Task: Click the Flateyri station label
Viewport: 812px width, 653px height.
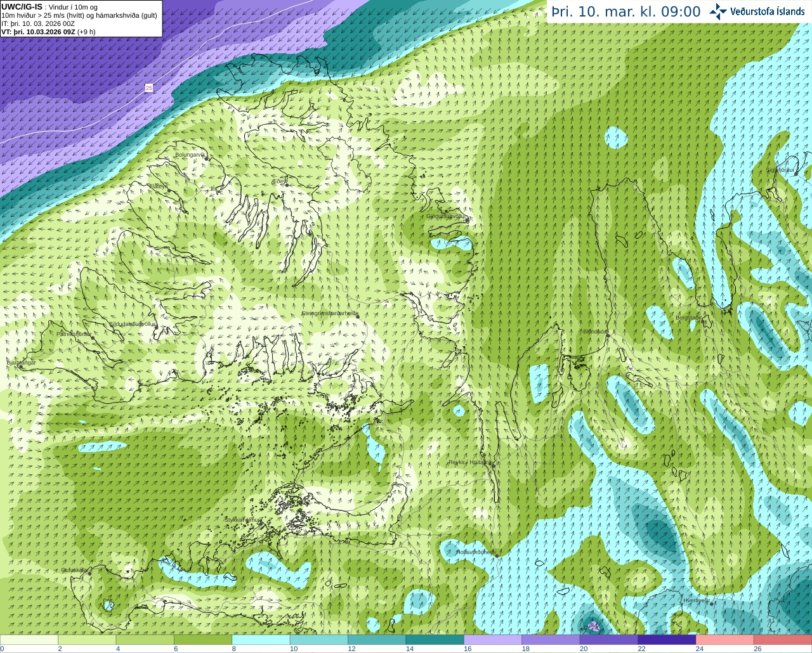Action: point(159,186)
